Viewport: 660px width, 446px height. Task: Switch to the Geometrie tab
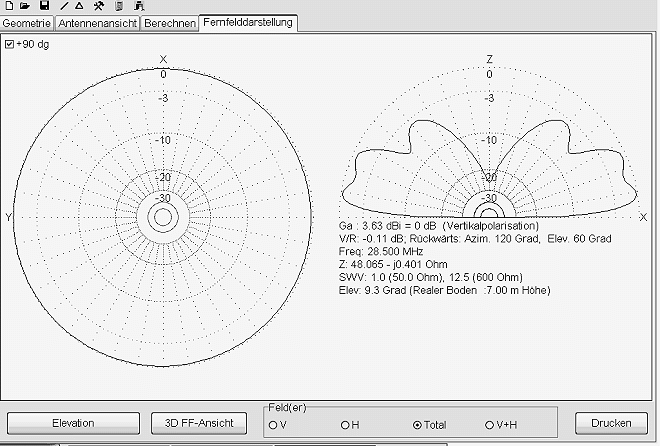tap(26, 22)
